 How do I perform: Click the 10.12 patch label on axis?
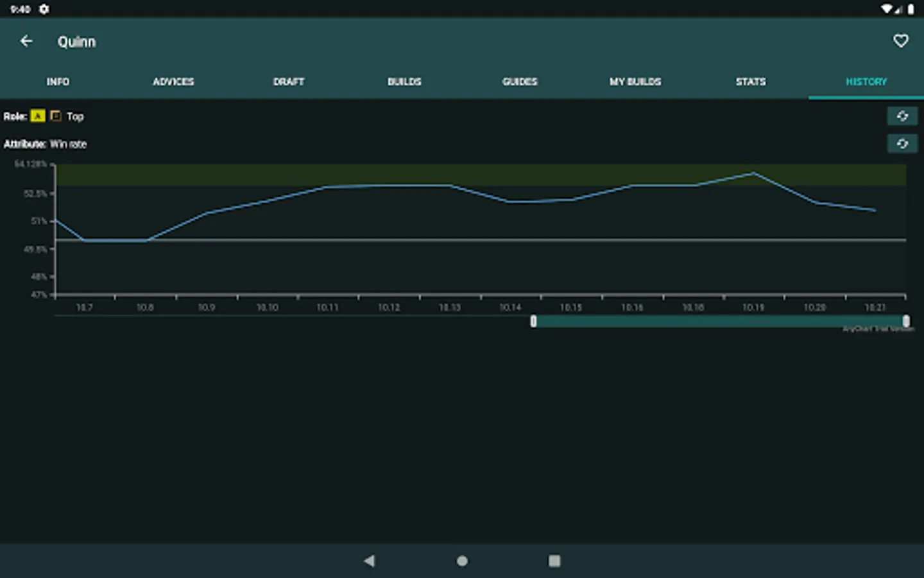pyautogui.click(x=388, y=308)
